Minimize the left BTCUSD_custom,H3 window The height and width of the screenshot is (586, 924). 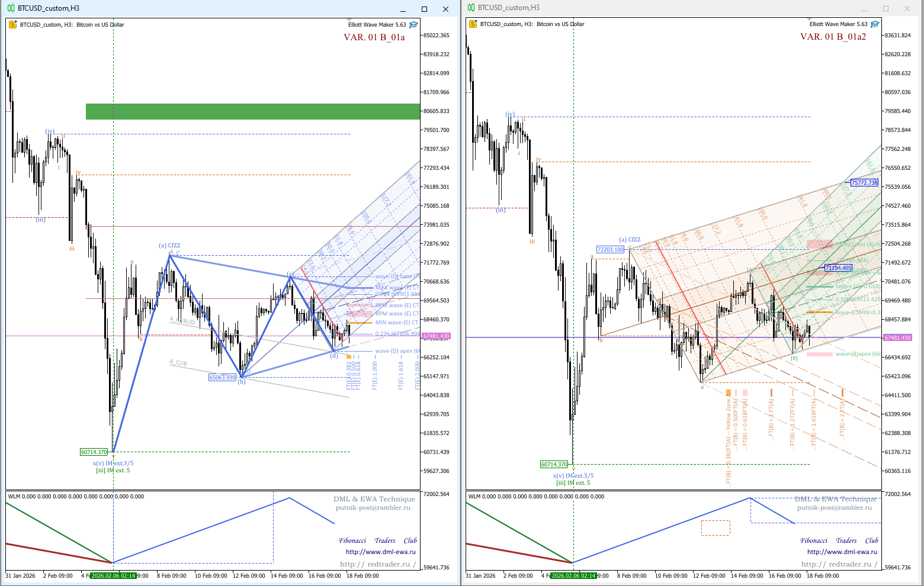point(403,9)
